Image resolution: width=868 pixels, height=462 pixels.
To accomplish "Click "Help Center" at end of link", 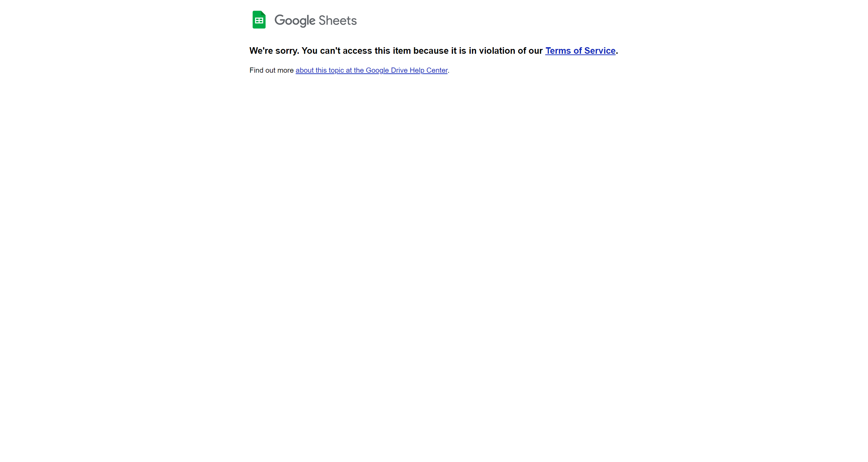I will tap(429, 70).
